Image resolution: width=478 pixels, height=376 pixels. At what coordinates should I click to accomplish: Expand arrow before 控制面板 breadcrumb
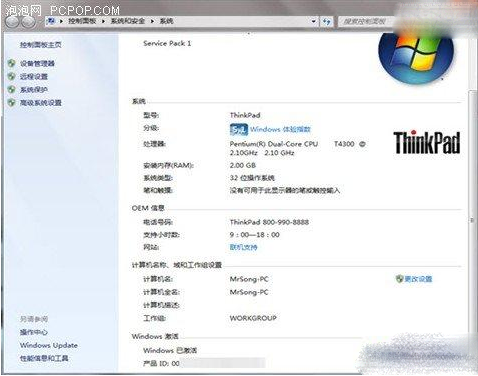(61, 21)
